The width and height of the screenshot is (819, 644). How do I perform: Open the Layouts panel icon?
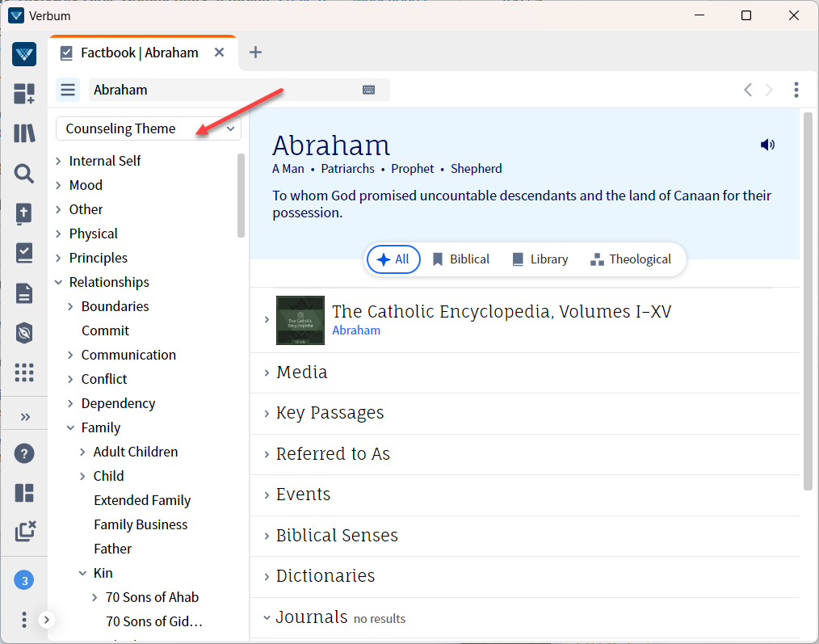tap(24, 493)
